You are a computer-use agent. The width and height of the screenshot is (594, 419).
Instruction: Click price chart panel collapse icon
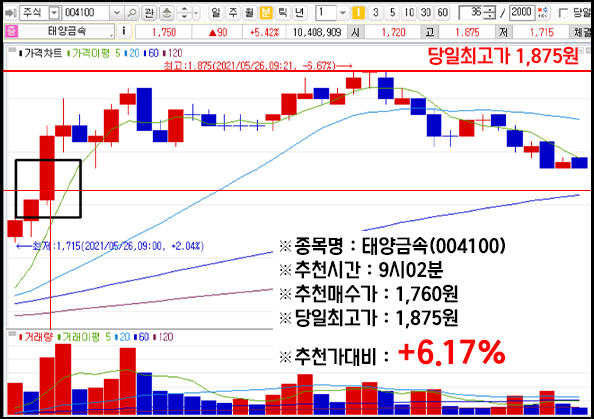click(x=12, y=50)
